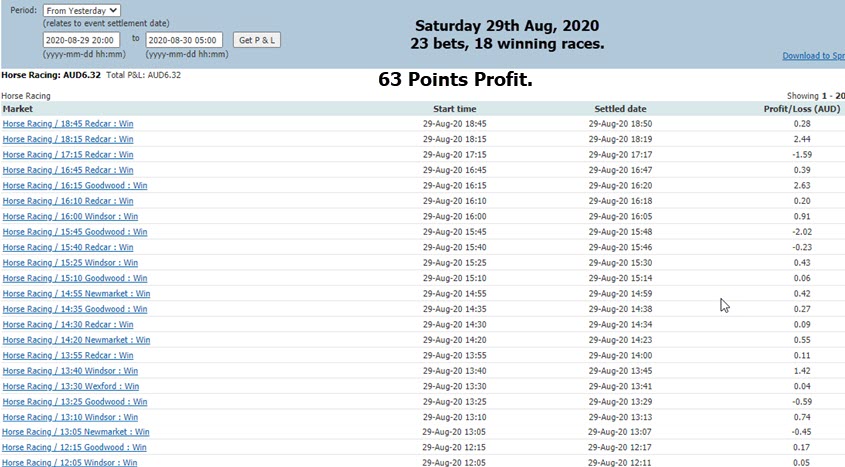
Task: Open the 14:55 Newmarket Win market
Action: pyautogui.click(x=77, y=294)
